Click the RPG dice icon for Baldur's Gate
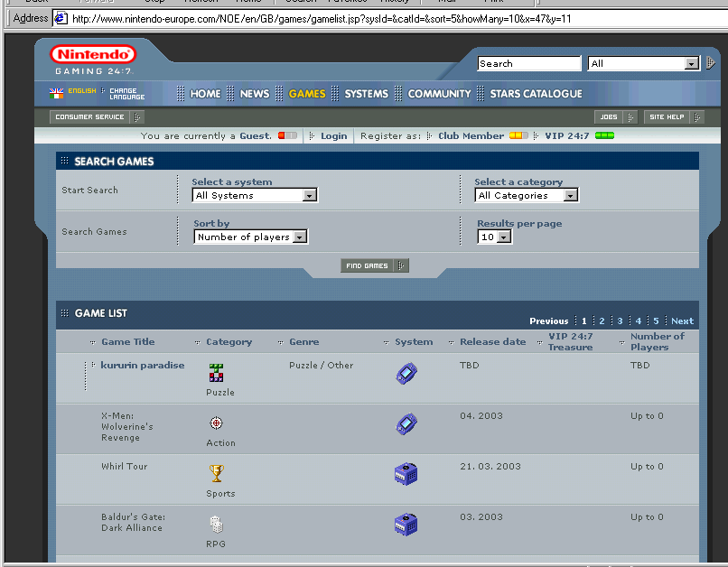This screenshot has width=728, height=567. point(216,525)
